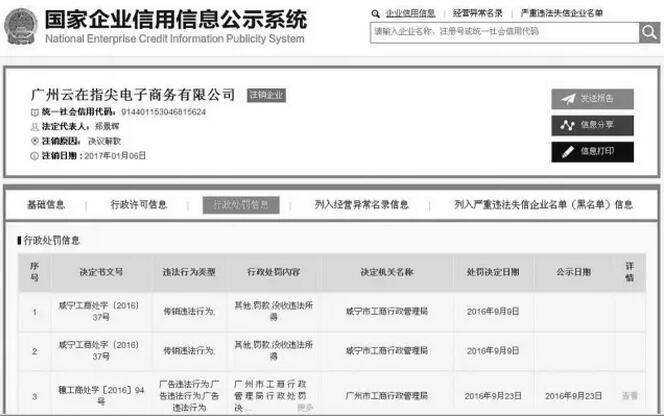
Task: Click the 发送报告 button
Action: tap(592, 99)
